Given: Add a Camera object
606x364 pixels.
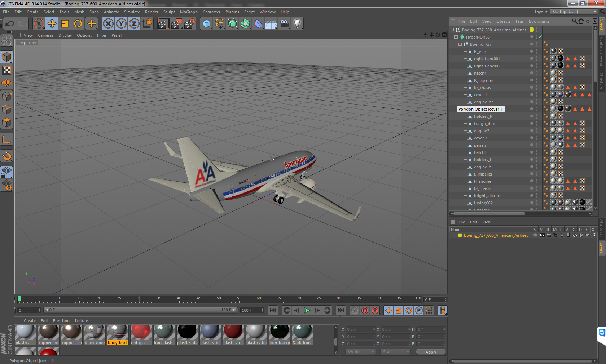Looking at the screenshot, I should tap(284, 24).
